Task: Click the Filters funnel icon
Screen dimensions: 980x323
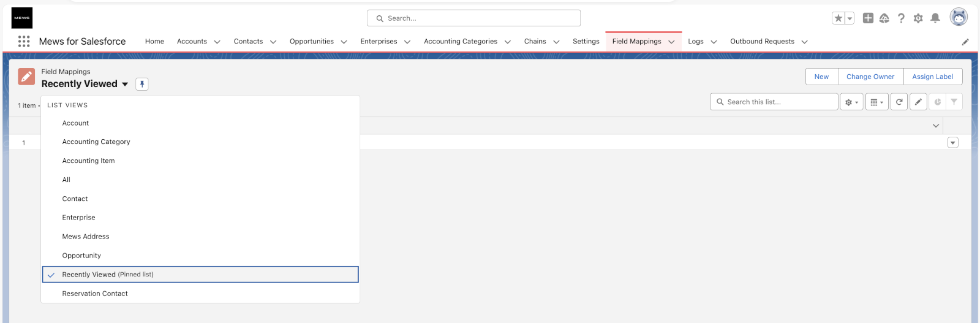Action: coord(954,102)
